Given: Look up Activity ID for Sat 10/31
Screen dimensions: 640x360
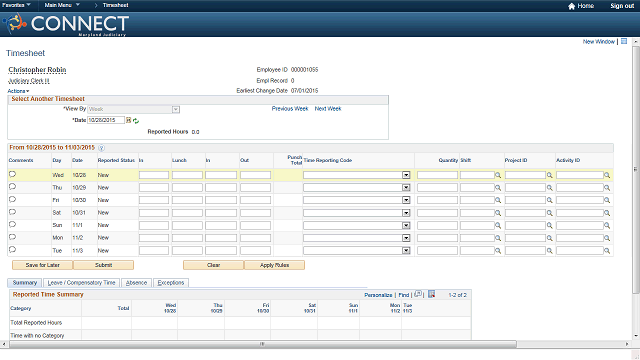Looking at the screenshot, I should coord(607,213).
